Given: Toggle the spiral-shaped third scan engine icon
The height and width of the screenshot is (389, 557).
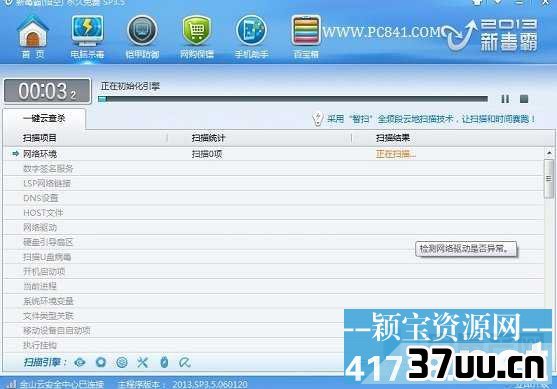Looking at the screenshot, I should (122, 362).
